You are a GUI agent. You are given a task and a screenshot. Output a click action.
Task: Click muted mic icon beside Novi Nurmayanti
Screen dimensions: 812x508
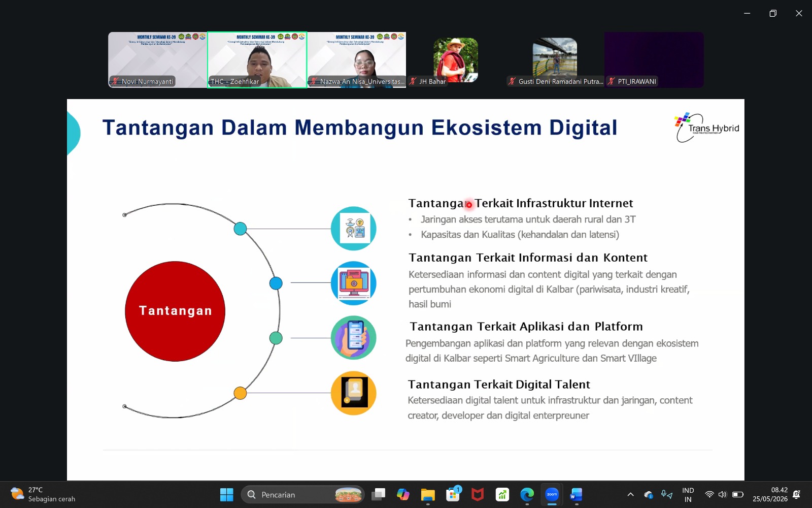click(116, 81)
